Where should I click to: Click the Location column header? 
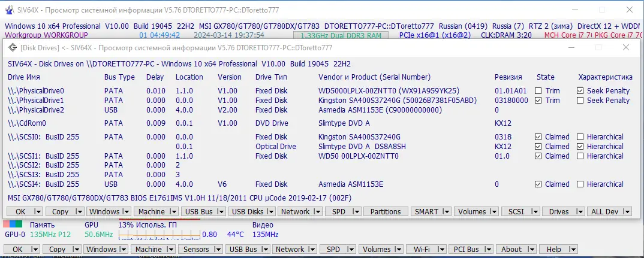coord(189,77)
